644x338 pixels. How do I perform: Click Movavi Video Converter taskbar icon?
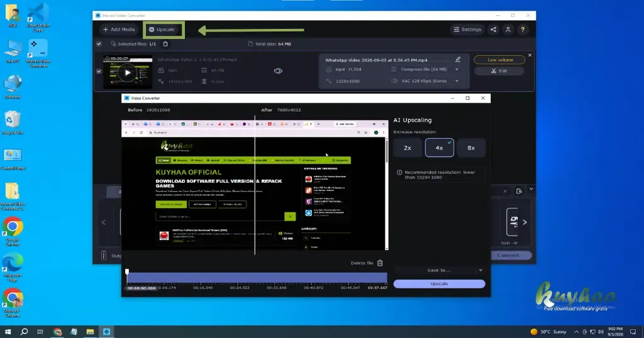(106, 332)
